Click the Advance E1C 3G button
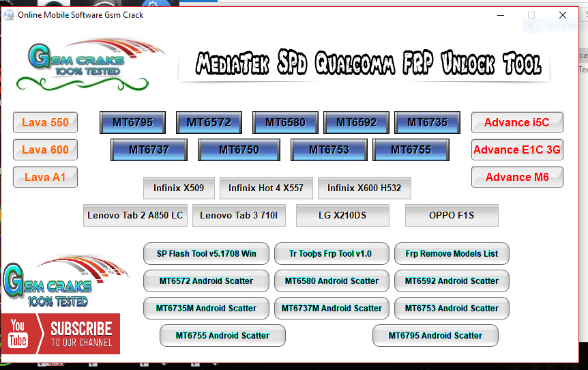 pyautogui.click(x=517, y=150)
